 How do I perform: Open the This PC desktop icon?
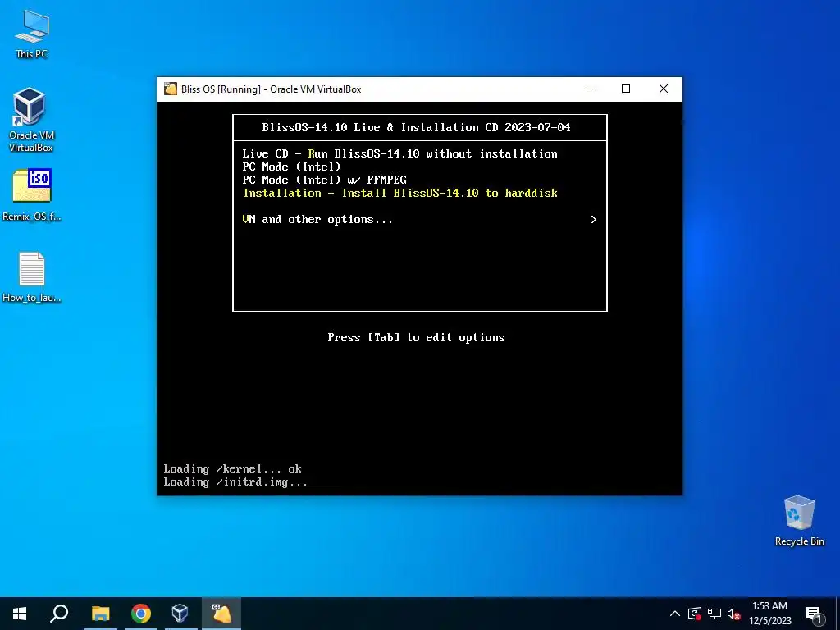point(32,34)
